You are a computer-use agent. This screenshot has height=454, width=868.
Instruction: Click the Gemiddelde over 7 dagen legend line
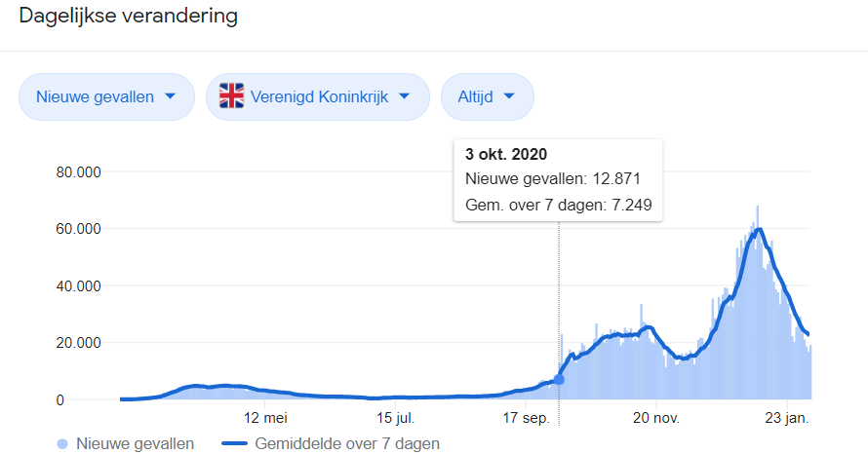point(234,443)
